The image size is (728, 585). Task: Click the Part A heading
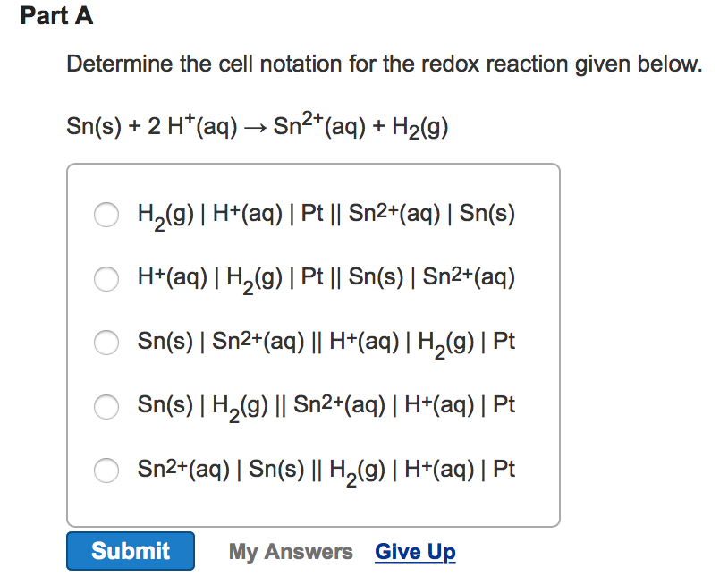point(56,16)
